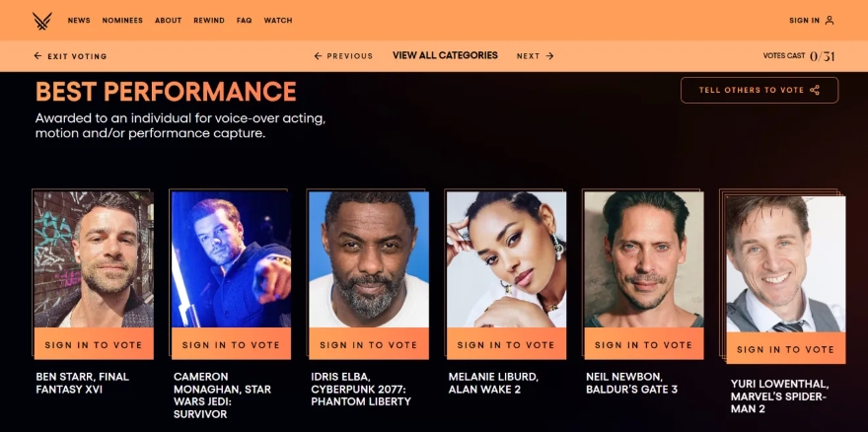868x432 pixels.
Task: Open the FAQ page link
Action: 244,21
